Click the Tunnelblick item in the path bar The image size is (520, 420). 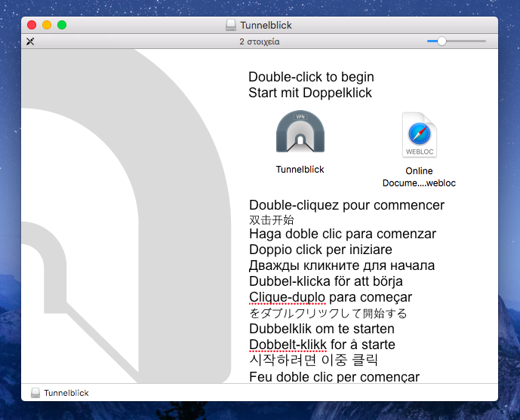pyautogui.click(x=60, y=393)
